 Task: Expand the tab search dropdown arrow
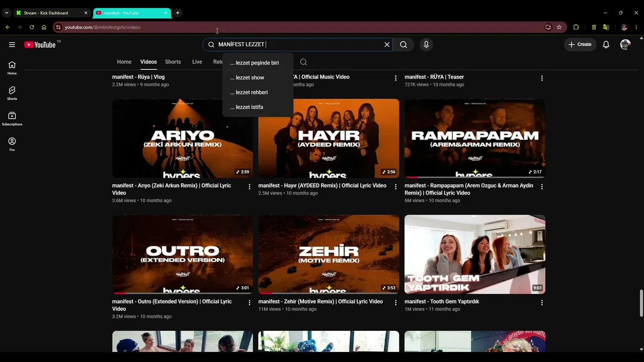[x=7, y=13]
